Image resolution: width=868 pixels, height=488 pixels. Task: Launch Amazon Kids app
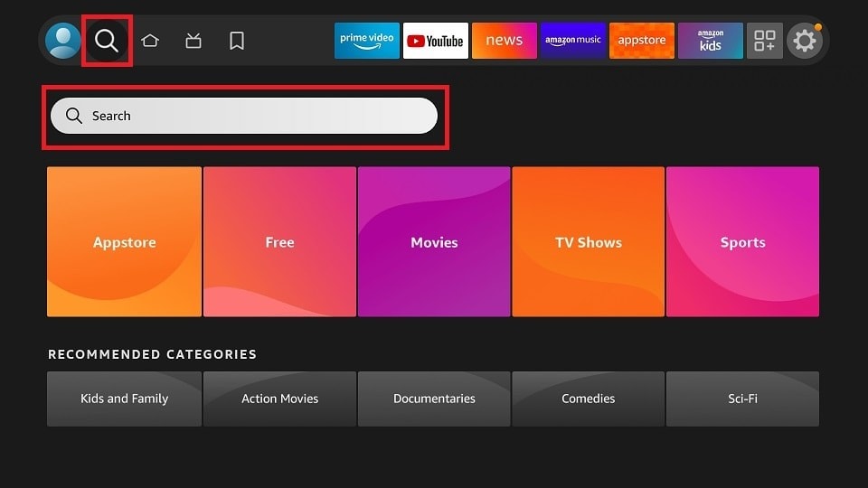pyautogui.click(x=711, y=41)
